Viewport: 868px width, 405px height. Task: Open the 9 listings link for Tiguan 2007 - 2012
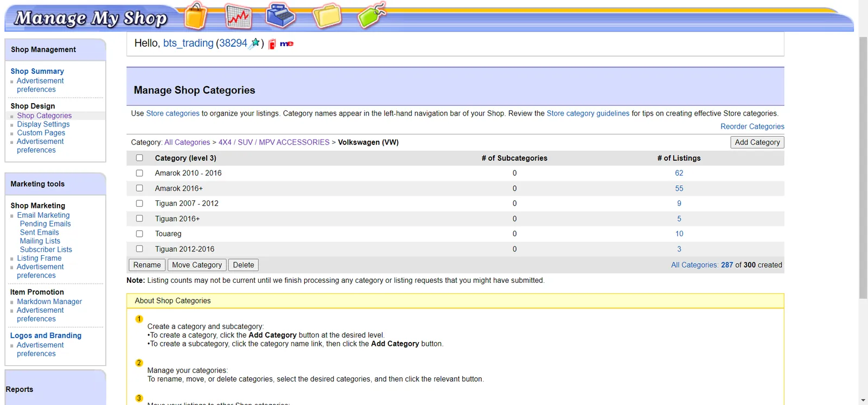[679, 204]
